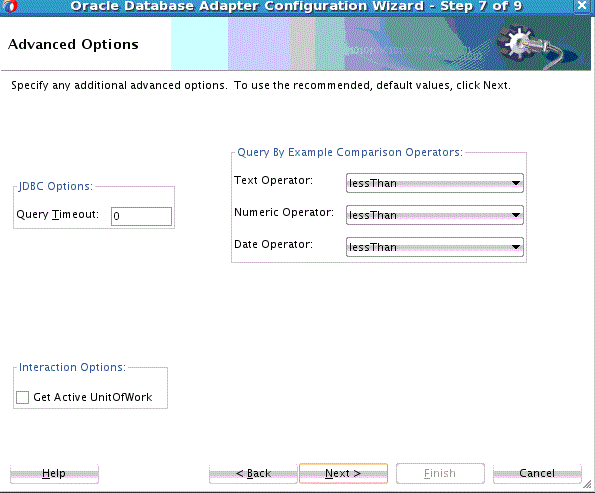The height and width of the screenshot is (493, 595).
Task: Close the wizard with the X icon
Action: click(x=581, y=6)
